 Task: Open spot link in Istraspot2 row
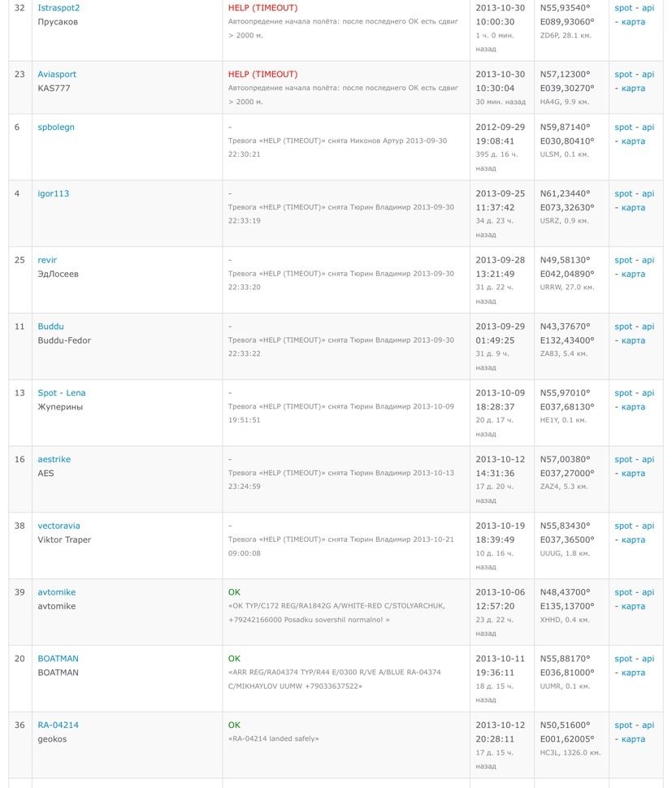point(623,8)
